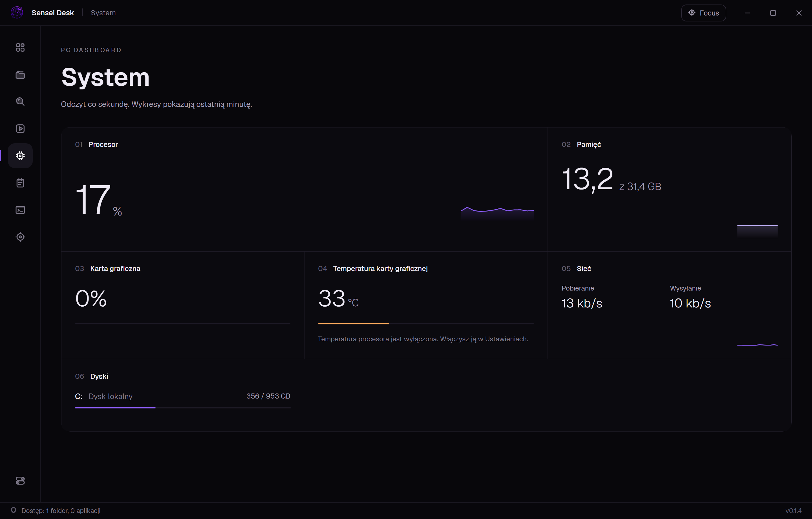Click the Pobieranie 13 kb/s value

pyautogui.click(x=582, y=303)
